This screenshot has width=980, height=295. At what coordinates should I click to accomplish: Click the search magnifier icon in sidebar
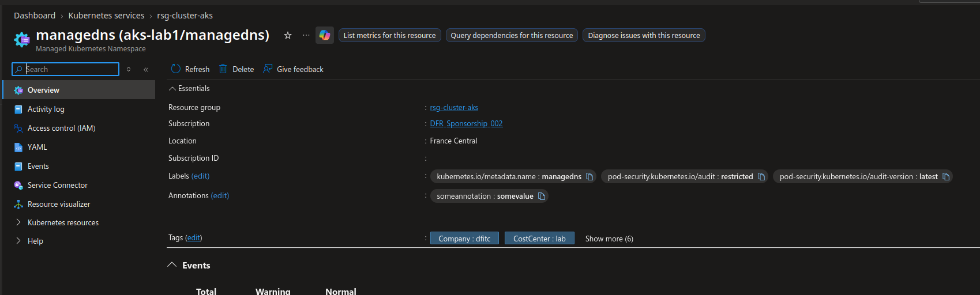click(19, 69)
